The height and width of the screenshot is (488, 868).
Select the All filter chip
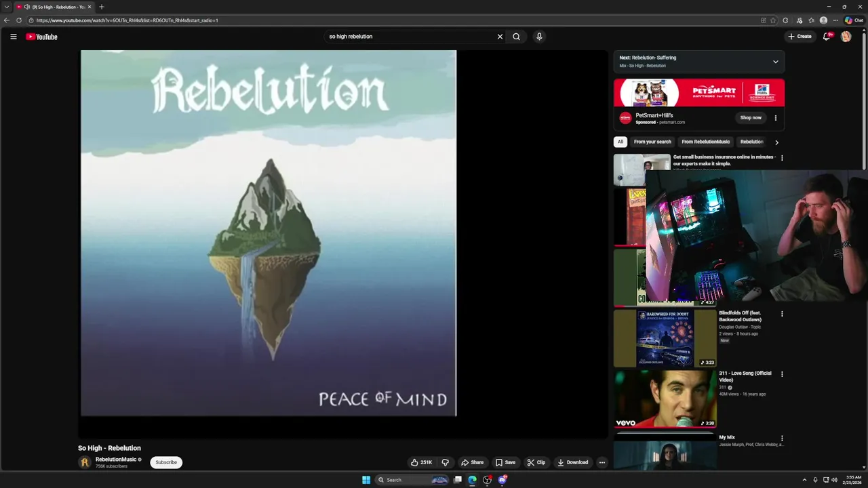pos(620,142)
